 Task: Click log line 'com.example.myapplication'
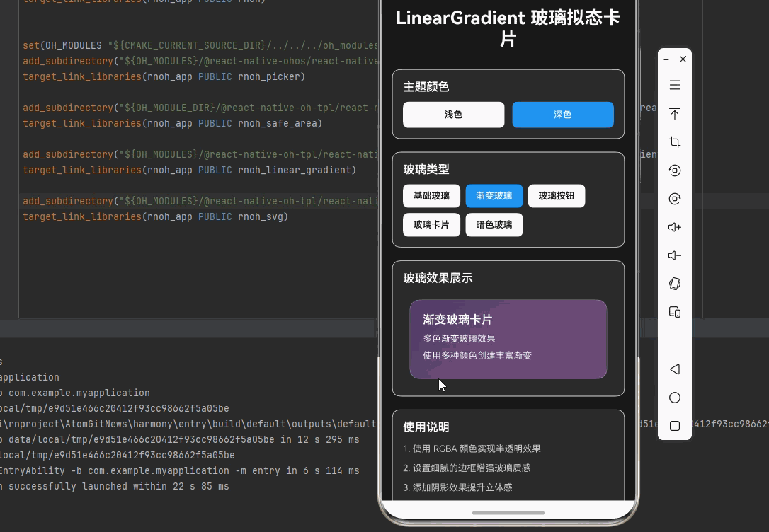[x=75, y=393]
